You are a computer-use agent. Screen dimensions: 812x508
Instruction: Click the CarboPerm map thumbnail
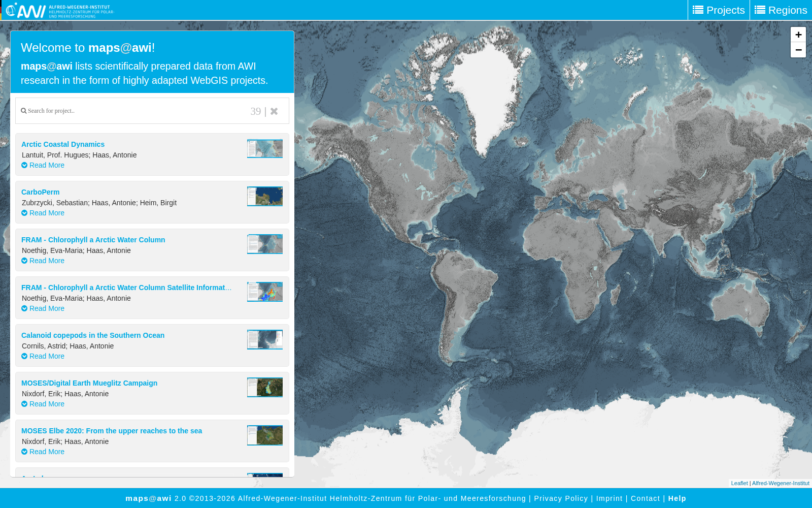[265, 196]
